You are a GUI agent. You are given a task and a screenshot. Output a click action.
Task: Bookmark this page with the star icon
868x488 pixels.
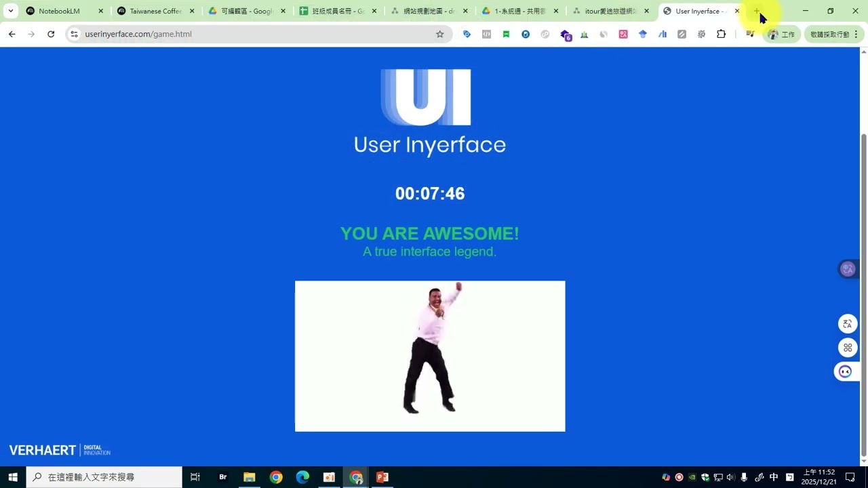click(439, 34)
